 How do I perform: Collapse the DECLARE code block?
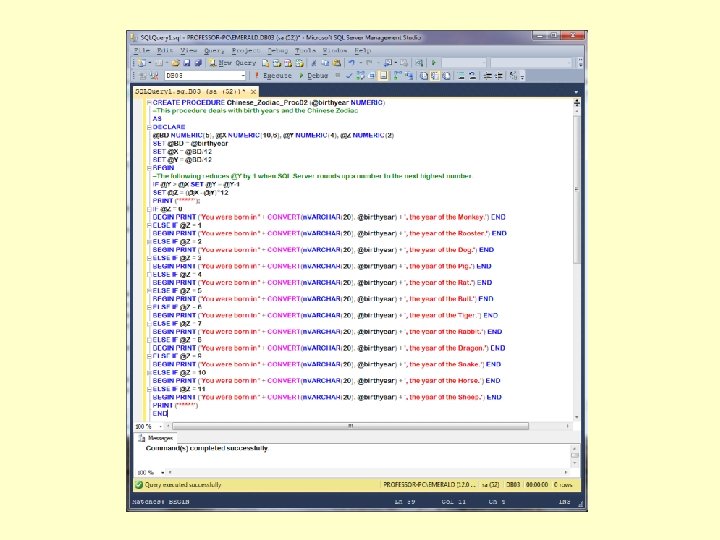click(x=149, y=127)
